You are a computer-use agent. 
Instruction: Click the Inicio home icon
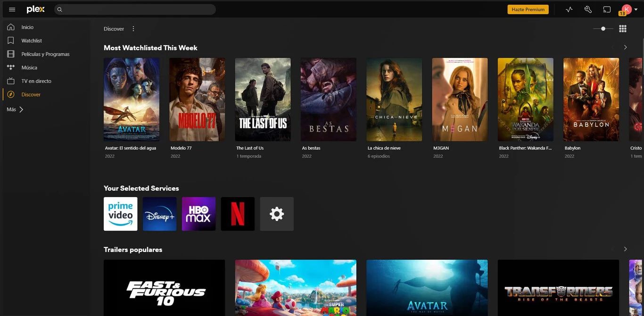pyautogui.click(x=11, y=27)
